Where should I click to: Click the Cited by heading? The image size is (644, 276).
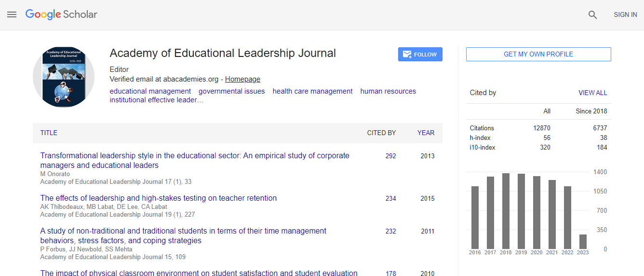click(x=483, y=93)
